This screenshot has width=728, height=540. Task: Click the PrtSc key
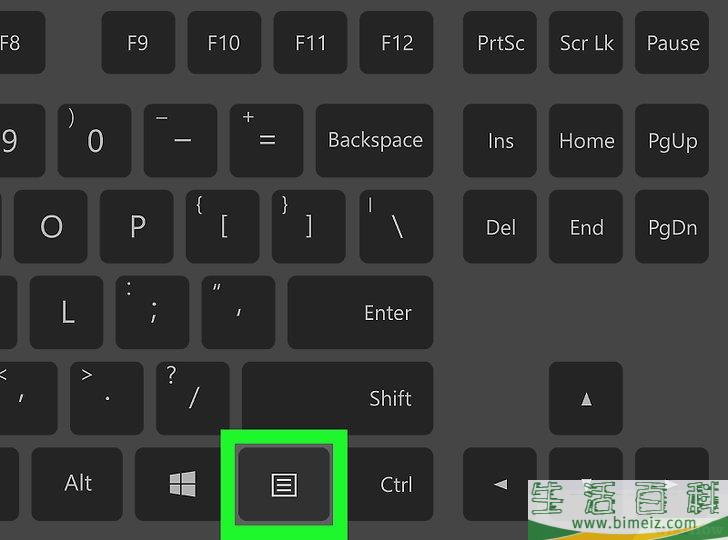point(500,43)
